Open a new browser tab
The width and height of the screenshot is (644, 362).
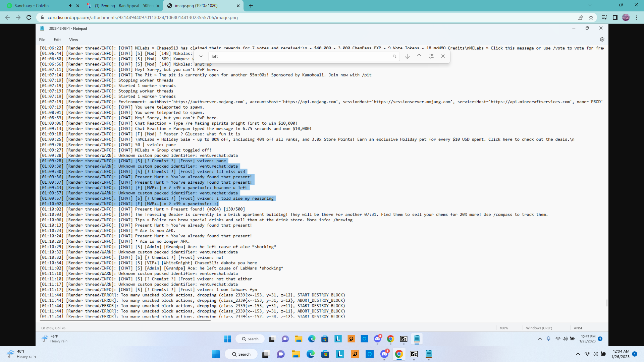click(x=251, y=6)
